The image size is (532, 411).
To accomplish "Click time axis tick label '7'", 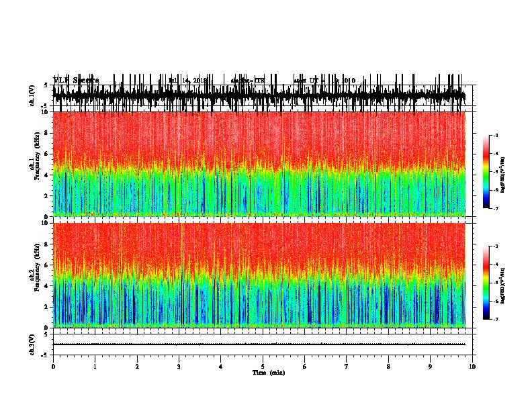I will pos(347,367).
